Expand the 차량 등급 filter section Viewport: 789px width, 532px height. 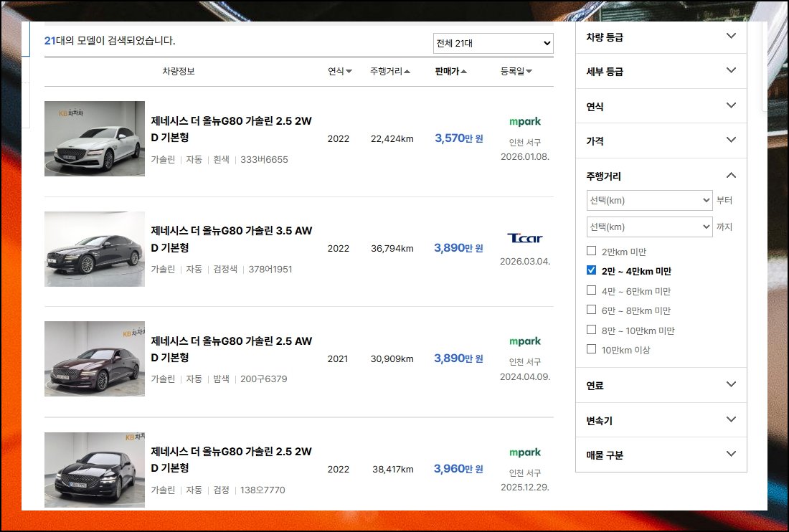click(661, 37)
